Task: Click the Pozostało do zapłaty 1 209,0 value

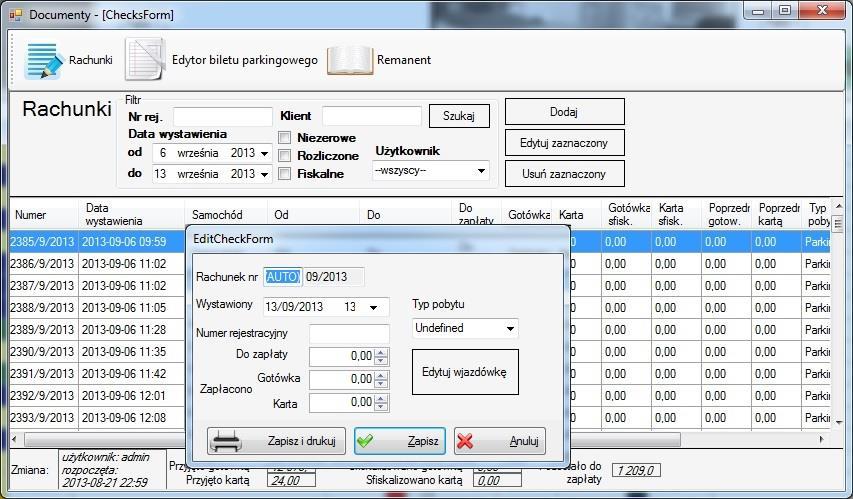Action: pyautogui.click(x=636, y=470)
